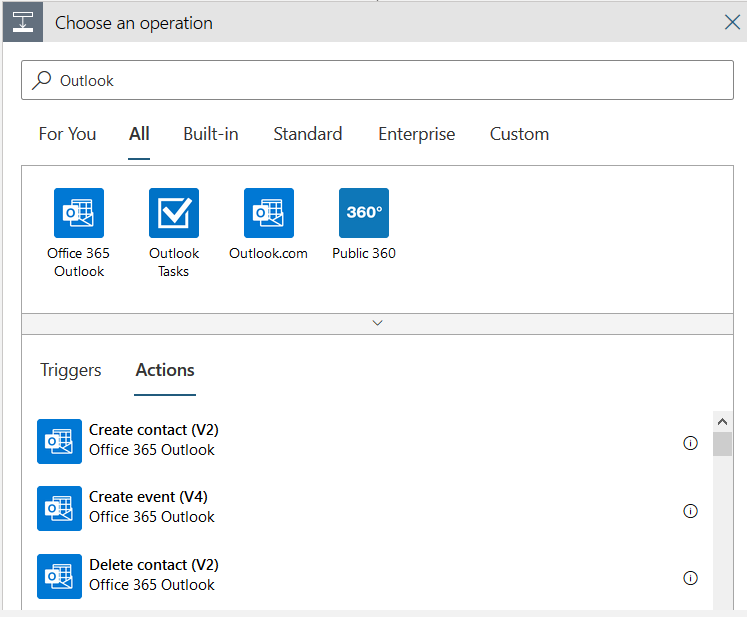This screenshot has width=747, height=617.
Task: Click the Create event (V4) action icon
Action: point(59,508)
